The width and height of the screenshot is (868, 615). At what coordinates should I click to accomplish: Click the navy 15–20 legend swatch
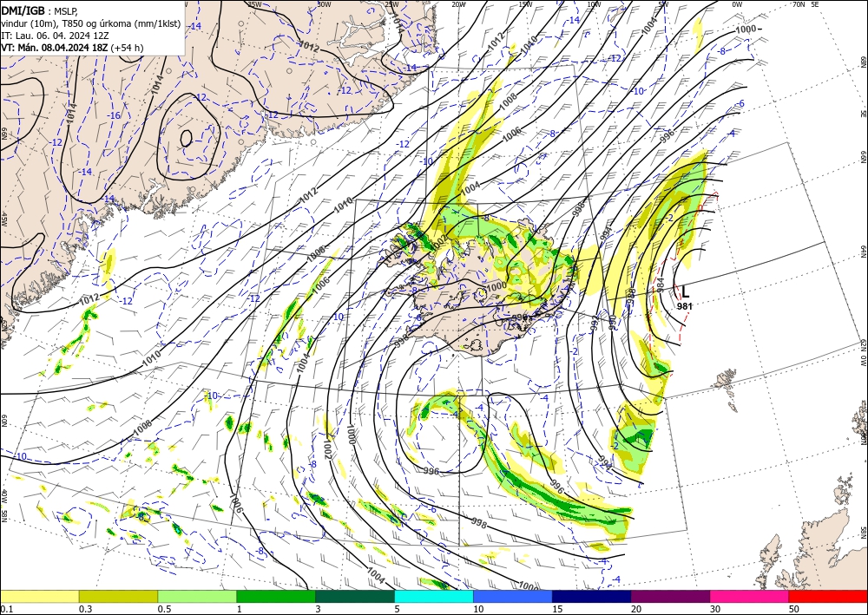pyautogui.click(x=592, y=596)
